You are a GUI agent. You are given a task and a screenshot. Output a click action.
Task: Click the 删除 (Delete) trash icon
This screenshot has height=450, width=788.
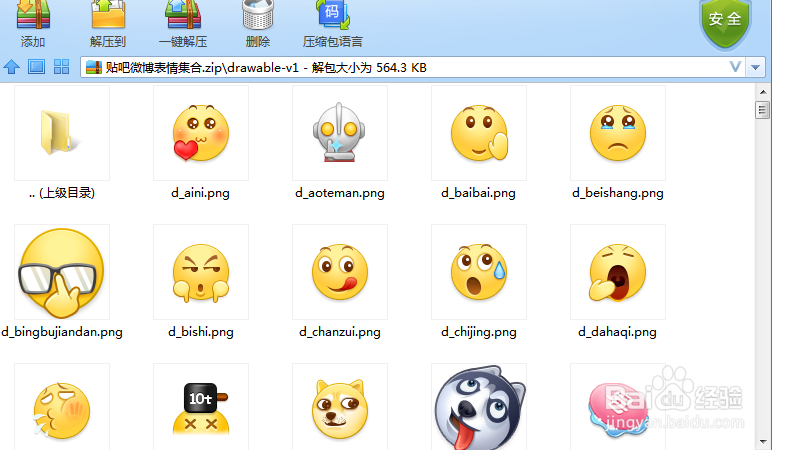[258, 15]
